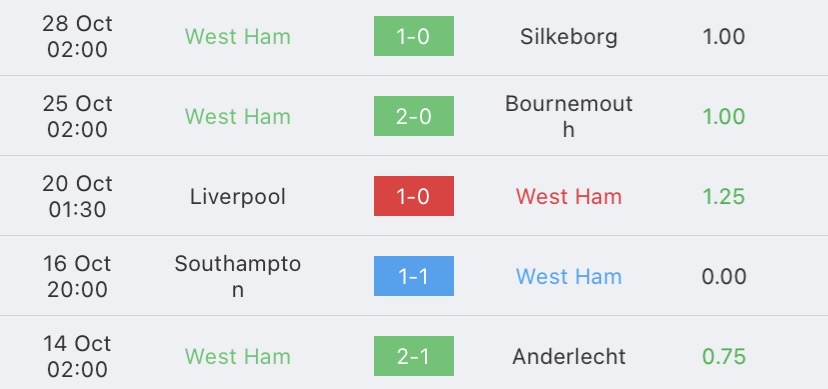Image resolution: width=828 pixels, height=389 pixels.
Task: Click the 0.75 handicap value
Action: pos(723,357)
